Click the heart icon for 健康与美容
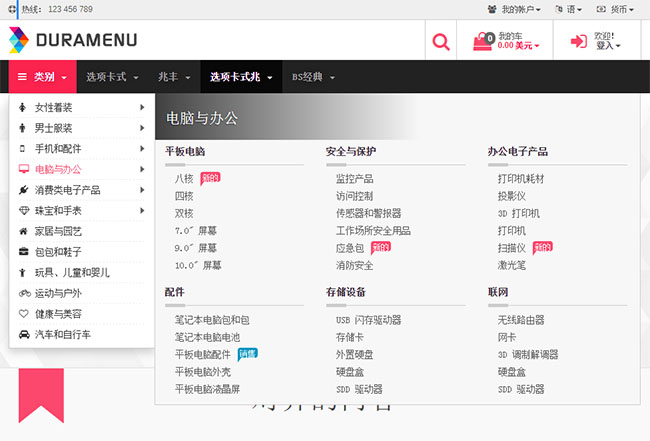 tap(23, 313)
